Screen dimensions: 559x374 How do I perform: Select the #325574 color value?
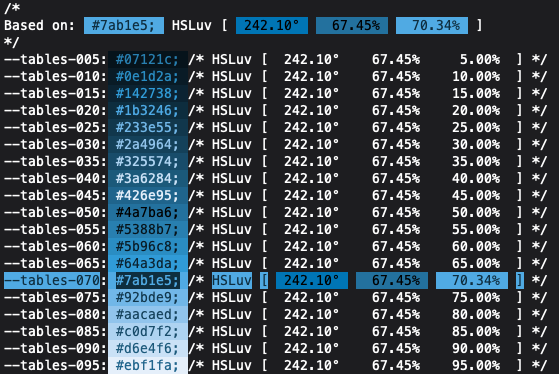point(148,162)
